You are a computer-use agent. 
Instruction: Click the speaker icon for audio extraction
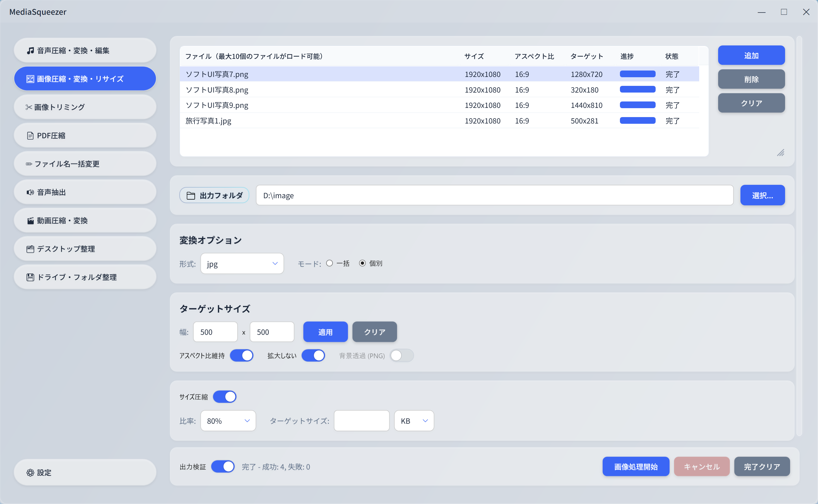30,192
